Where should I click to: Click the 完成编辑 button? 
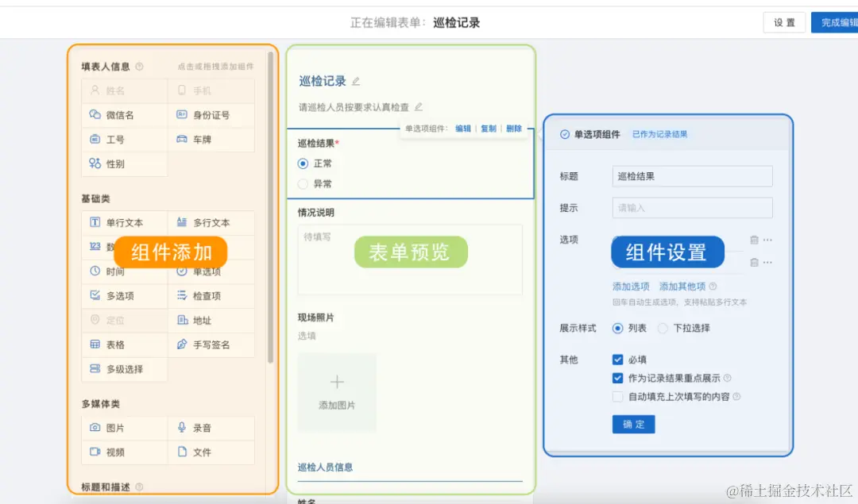pos(835,22)
